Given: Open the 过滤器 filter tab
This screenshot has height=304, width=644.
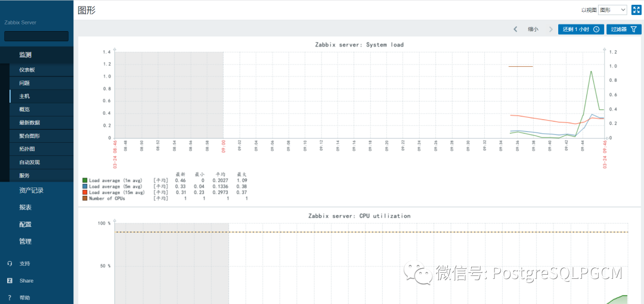Looking at the screenshot, I should 624,29.
